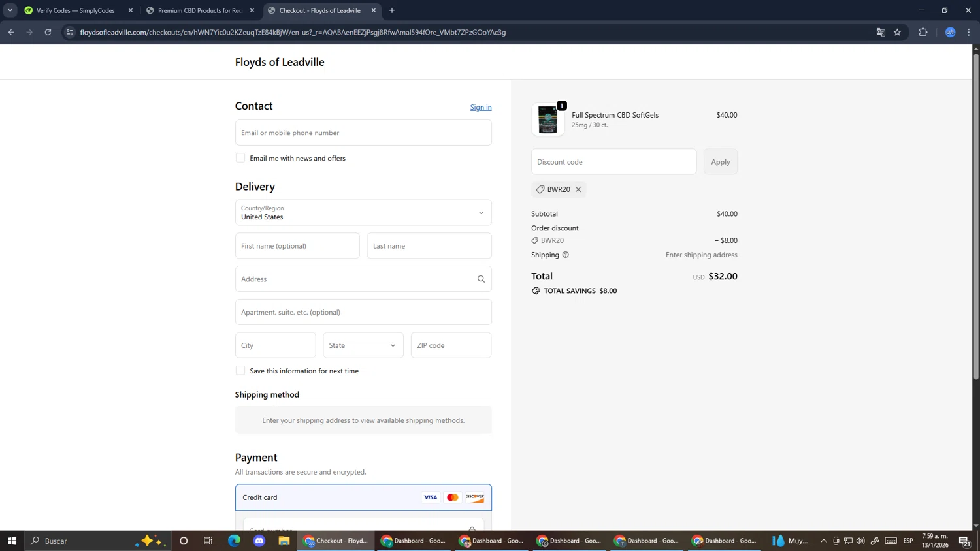Close the Premium CBD Products tab
Screen dimensions: 980x551
point(252,10)
